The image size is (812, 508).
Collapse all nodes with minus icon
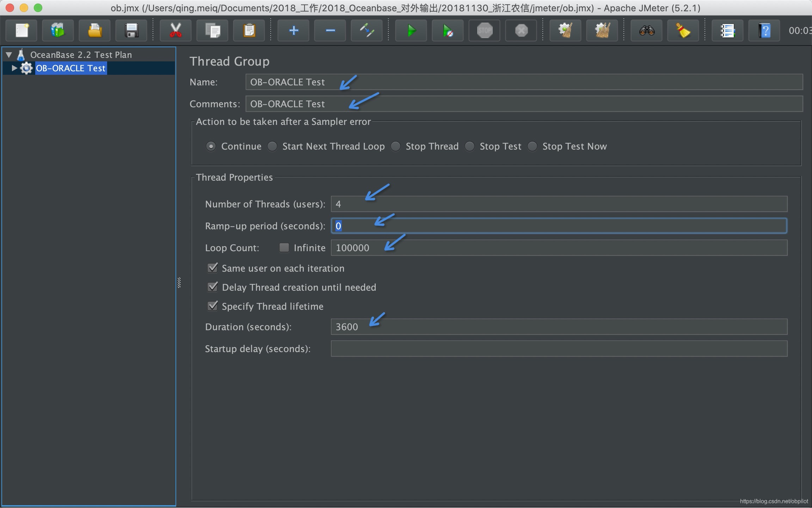point(330,31)
